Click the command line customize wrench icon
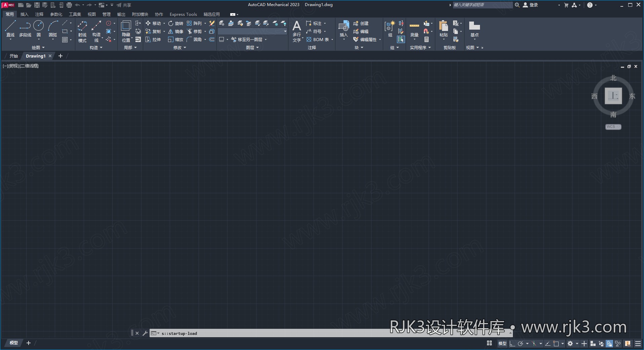This screenshot has height=350, width=644. tap(145, 333)
